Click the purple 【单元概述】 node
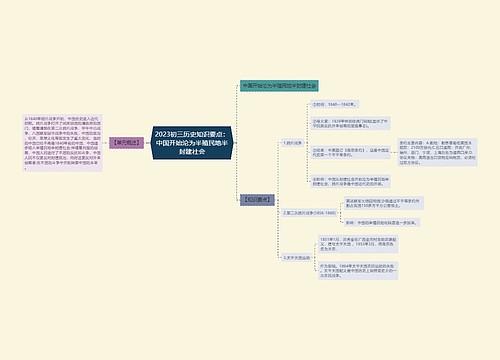Viewport: 500px width, 360px height. pyautogui.click(x=127, y=143)
